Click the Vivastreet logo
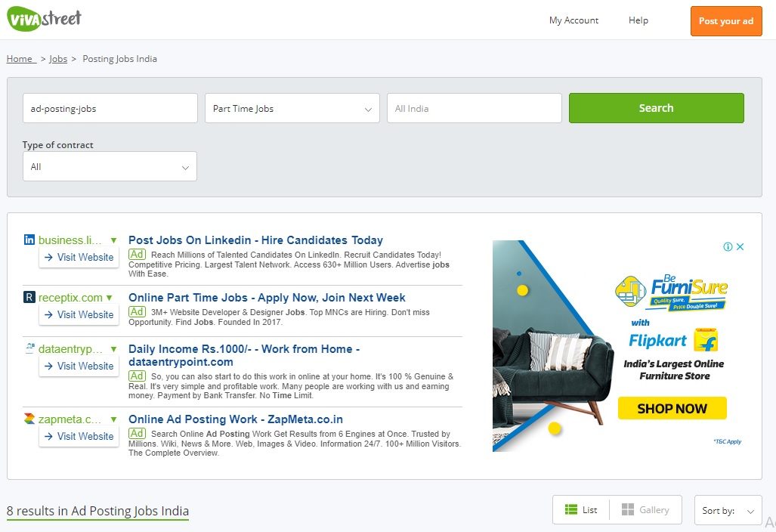 click(44, 19)
